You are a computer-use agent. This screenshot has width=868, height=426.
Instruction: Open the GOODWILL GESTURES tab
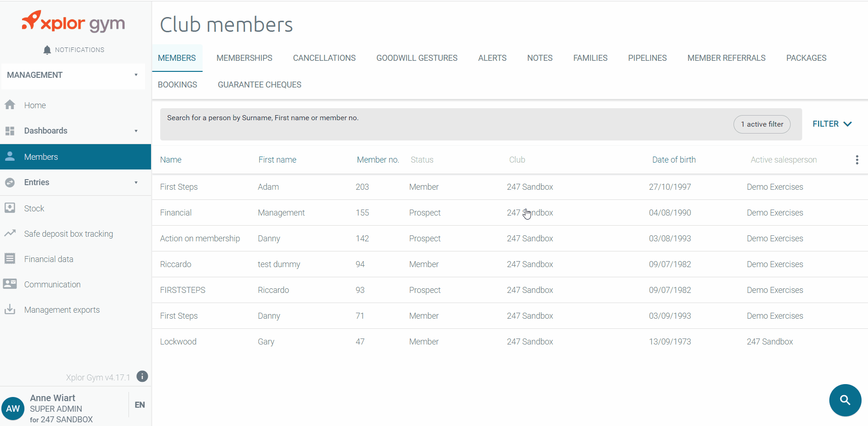pos(416,58)
